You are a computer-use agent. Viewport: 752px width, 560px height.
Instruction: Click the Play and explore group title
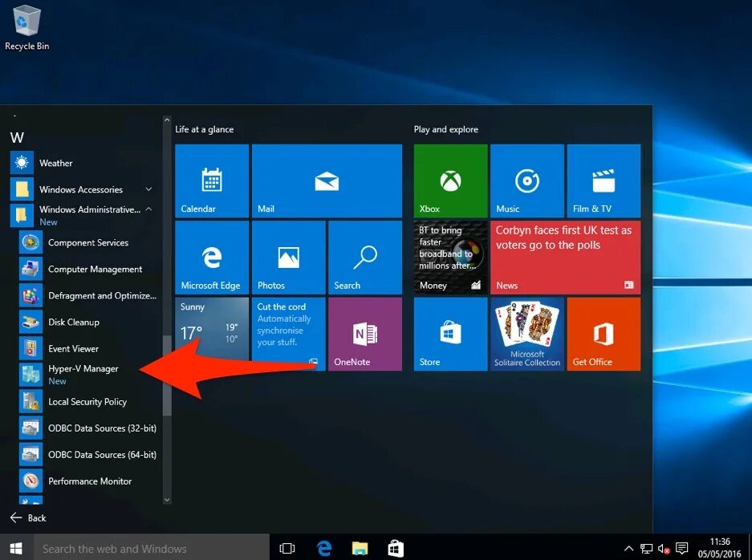tap(446, 129)
